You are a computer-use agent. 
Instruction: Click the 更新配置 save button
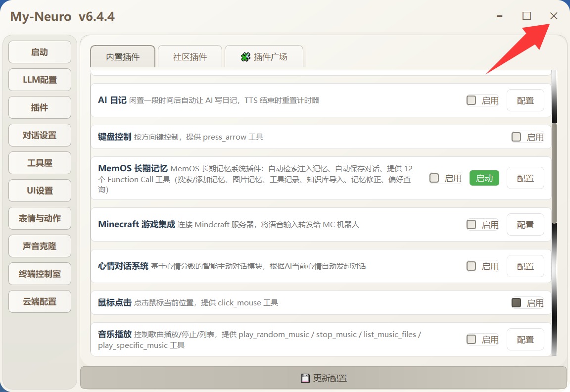324,378
